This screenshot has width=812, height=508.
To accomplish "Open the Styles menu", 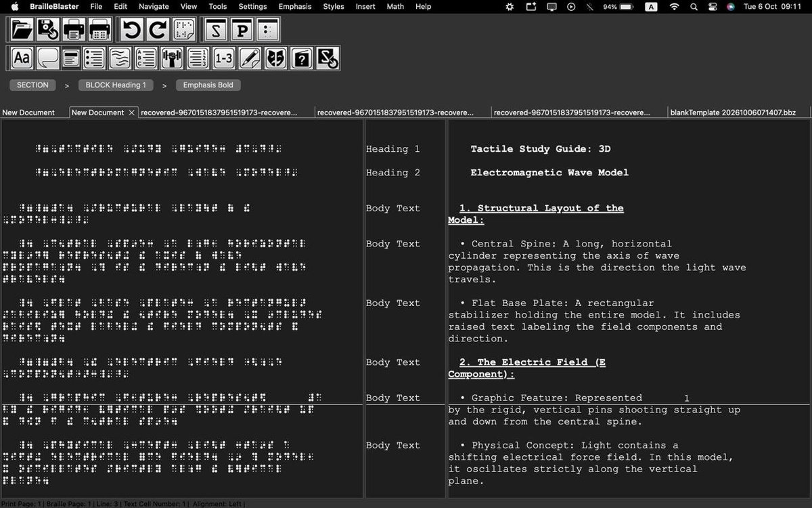I will [x=334, y=7].
